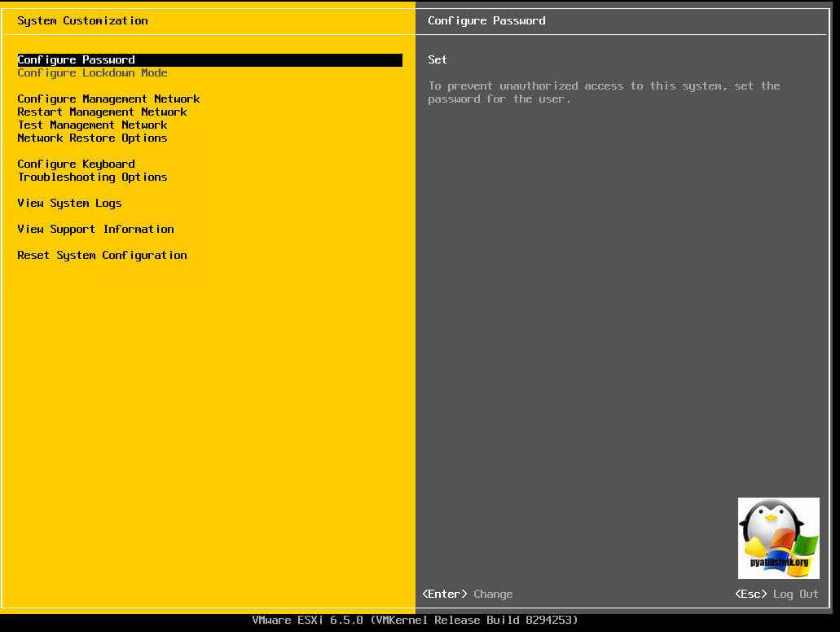Image resolution: width=840 pixels, height=632 pixels.
Task: Select Restart Management Network
Action: coord(102,112)
